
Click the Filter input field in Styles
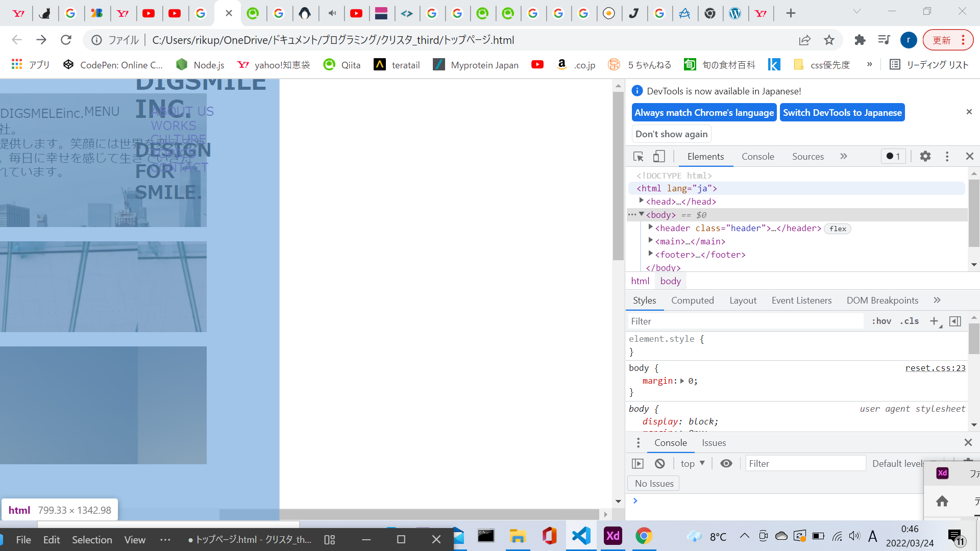[741, 321]
